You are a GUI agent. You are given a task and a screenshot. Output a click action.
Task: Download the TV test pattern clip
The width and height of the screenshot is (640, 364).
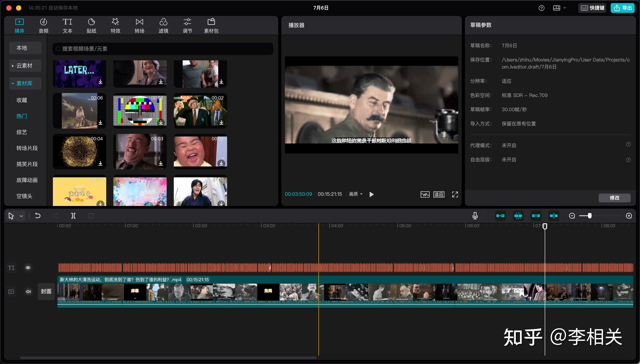(x=161, y=123)
